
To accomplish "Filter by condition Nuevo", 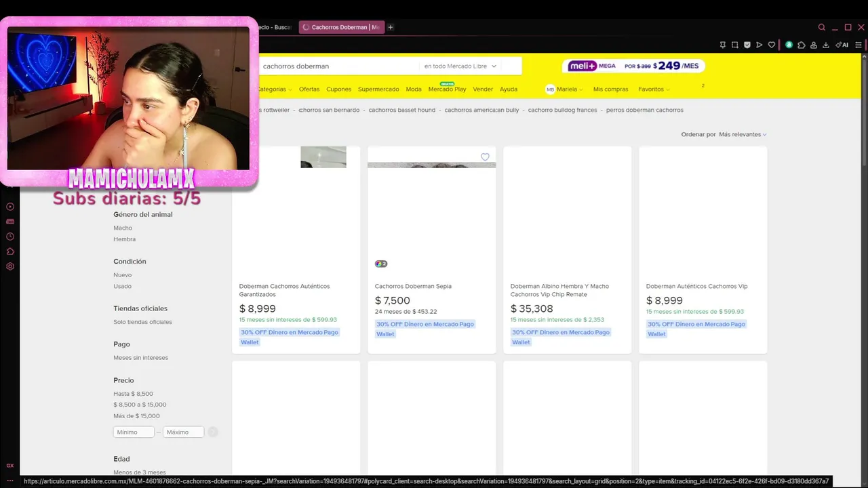I will (122, 275).
